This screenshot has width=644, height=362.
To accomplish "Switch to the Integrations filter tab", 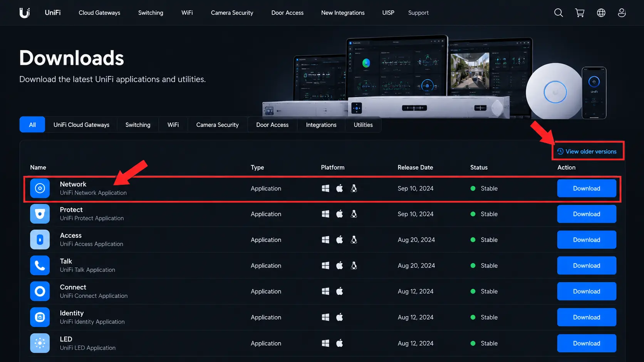I will (321, 125).
